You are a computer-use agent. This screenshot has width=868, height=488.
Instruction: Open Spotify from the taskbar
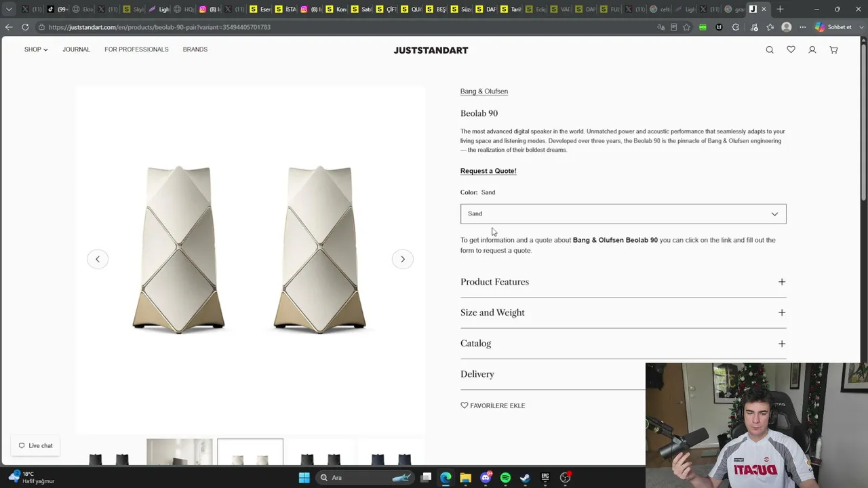[x=505, y=478]
